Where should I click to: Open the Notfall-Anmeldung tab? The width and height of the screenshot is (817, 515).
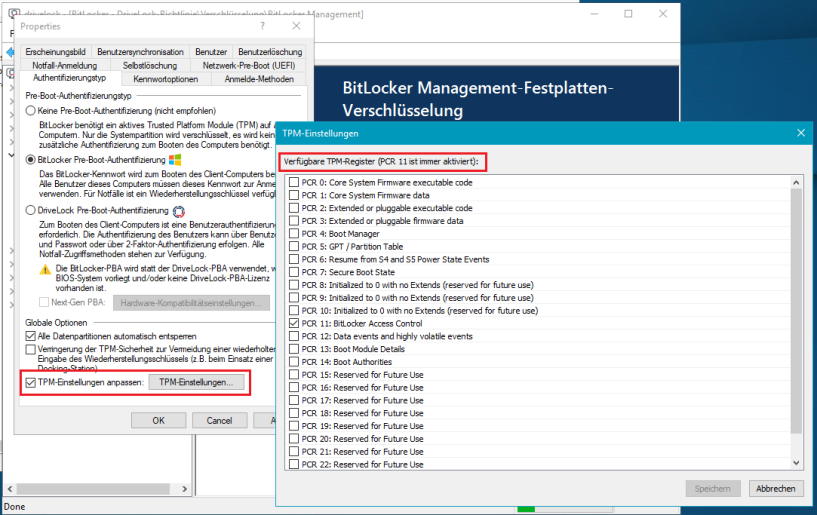[x=65, y=65]
